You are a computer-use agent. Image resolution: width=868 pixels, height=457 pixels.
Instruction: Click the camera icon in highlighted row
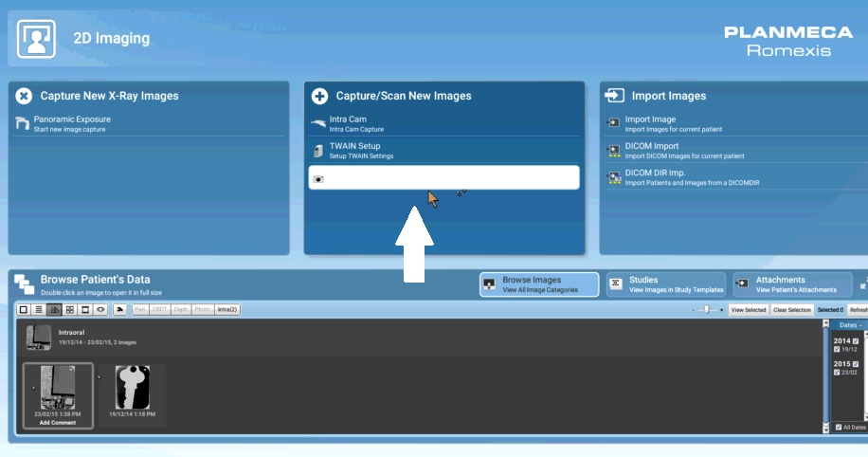pyautogui.click(x=318, y=179)
